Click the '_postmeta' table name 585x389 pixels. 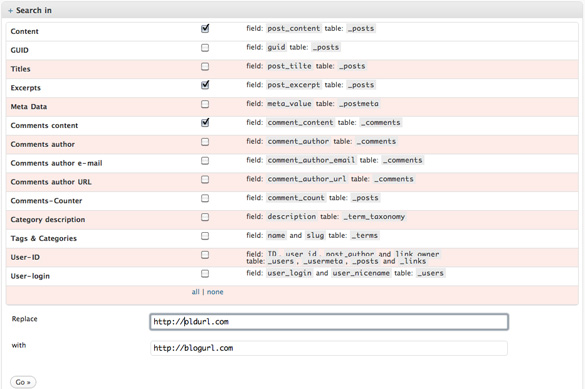pyautogui.click(x=359, y=104)
